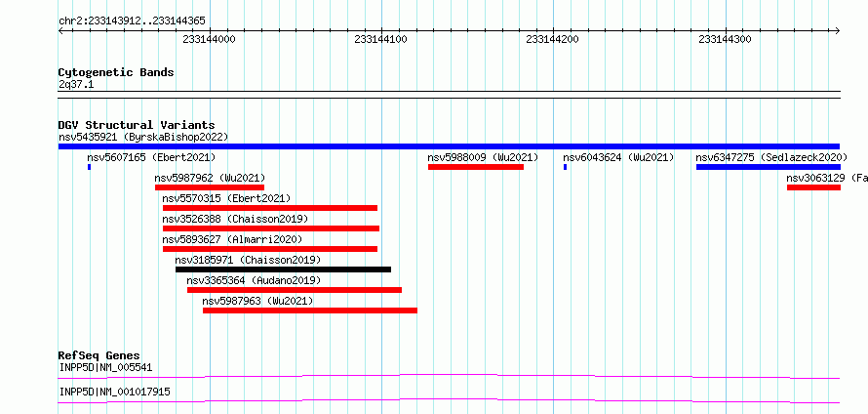The height and width of the screenshot is (414, 868).
Task: Click the DGV Structural Variants track title
Action: point(137,125)
